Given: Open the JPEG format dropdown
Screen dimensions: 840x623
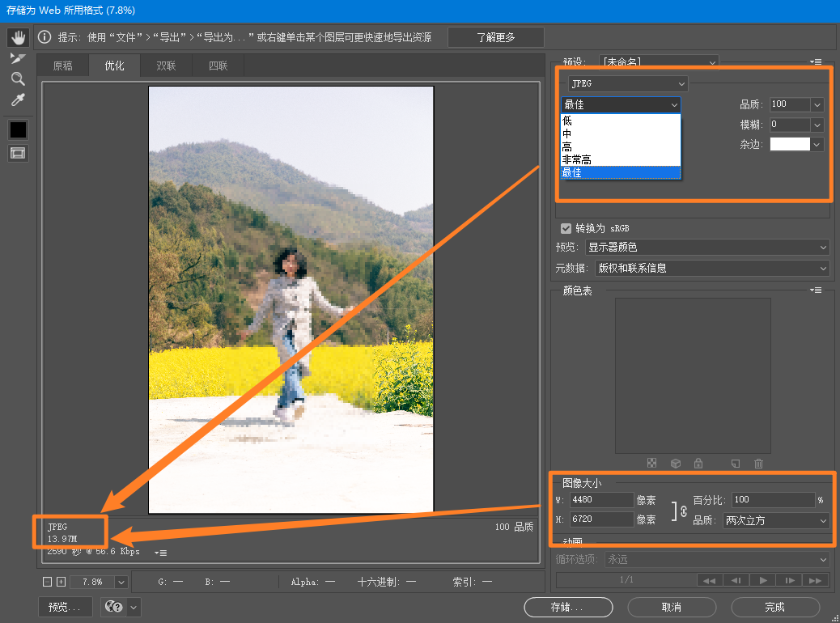Looking at the screenshot, I should click(628, 83).
